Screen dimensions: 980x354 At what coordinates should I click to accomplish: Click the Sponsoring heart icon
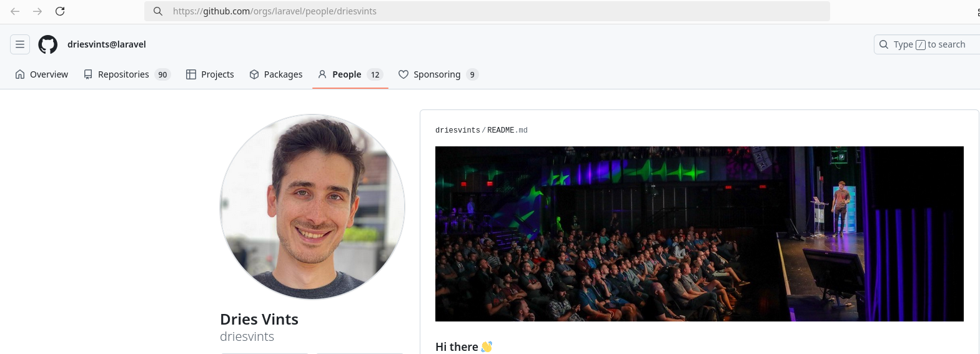[x=403, y=74]
